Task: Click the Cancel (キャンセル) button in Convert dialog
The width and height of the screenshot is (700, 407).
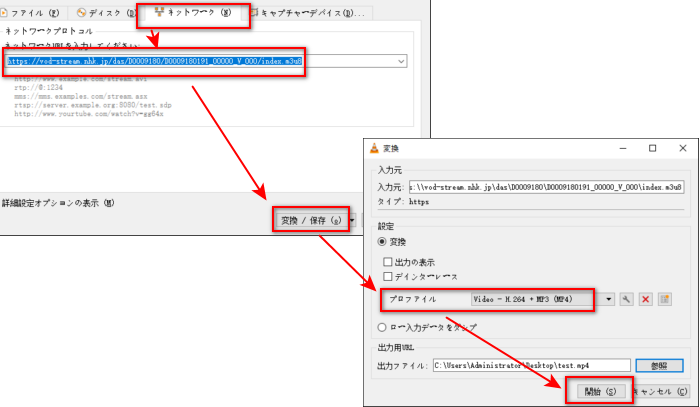Action: (662, 391)
